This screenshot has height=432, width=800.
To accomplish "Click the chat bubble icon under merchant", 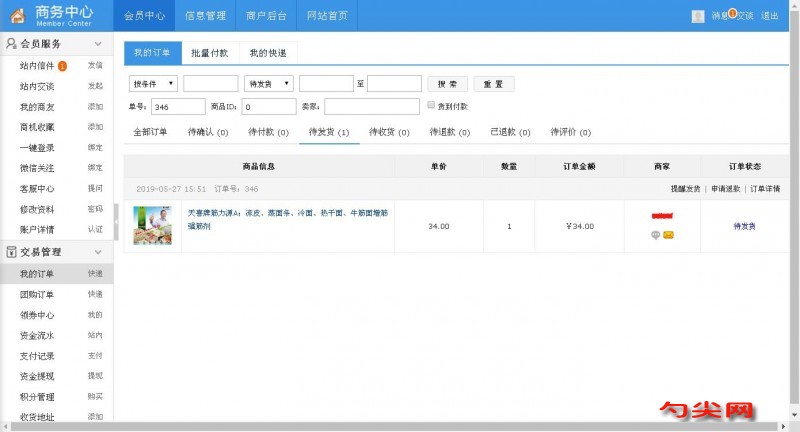I will 655,235.
